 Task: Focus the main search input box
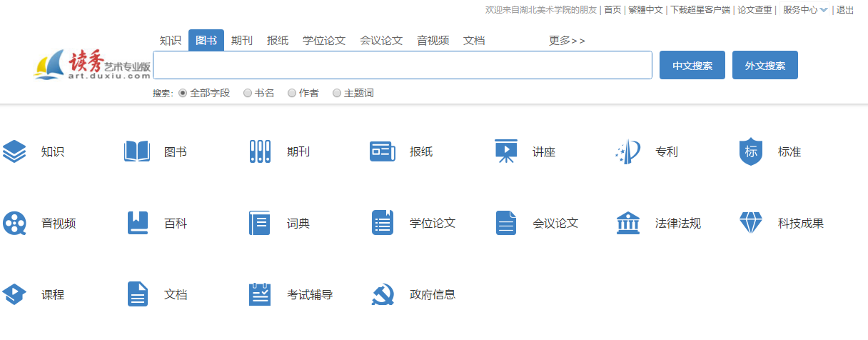[403, 65]
